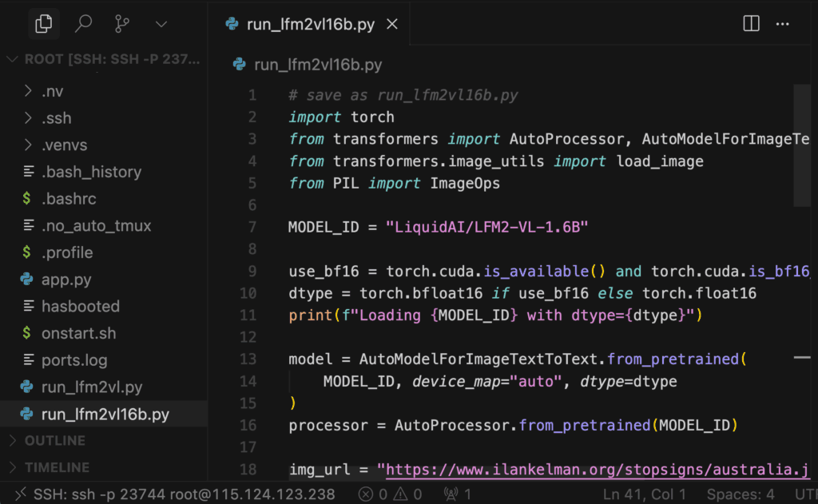Open the Search view icon

[x=83, y=25]
